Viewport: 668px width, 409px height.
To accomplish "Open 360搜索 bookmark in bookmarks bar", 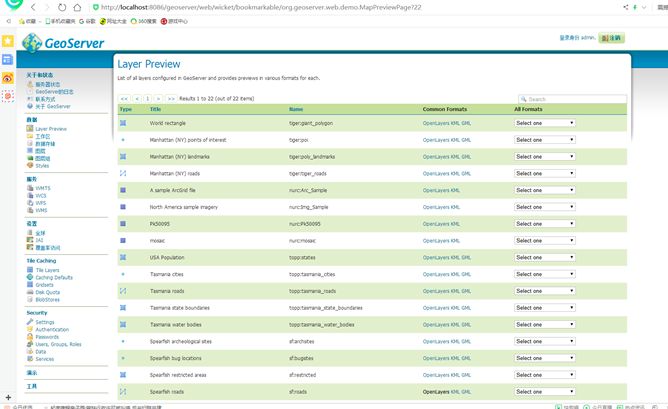I will pyautogui.click(x=144, y=21).
